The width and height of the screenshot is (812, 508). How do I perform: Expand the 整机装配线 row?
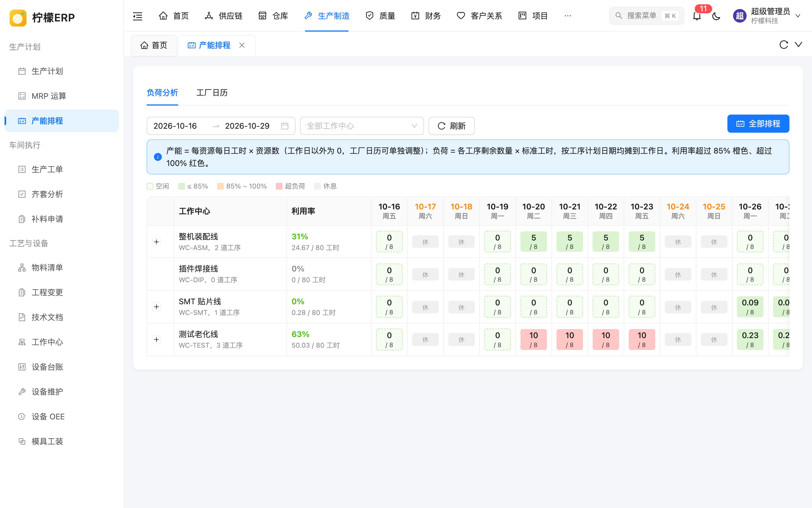click(156, 242)
